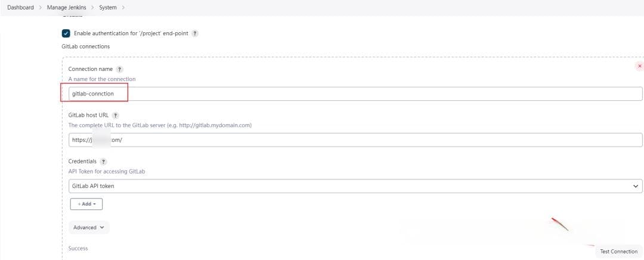Focus the Connection name input field
Image resolution: width=644 pixels, height=260 pixels.
[x=355, y=94]
